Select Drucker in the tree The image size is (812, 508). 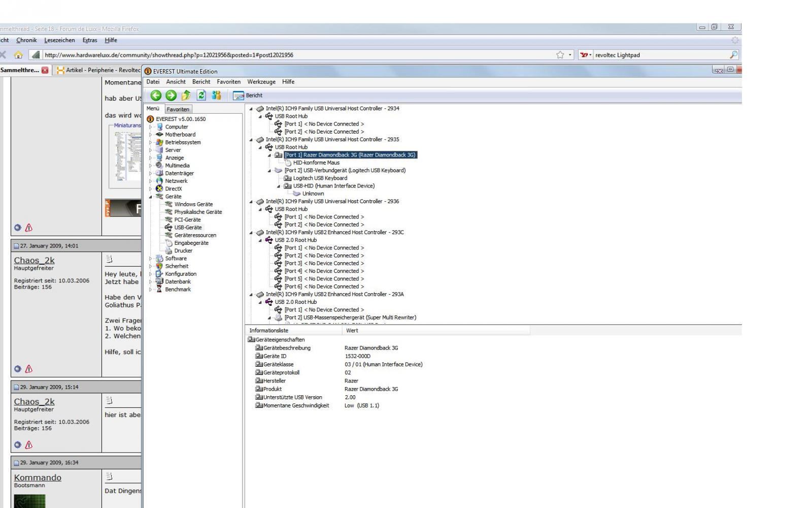point(183,250)
